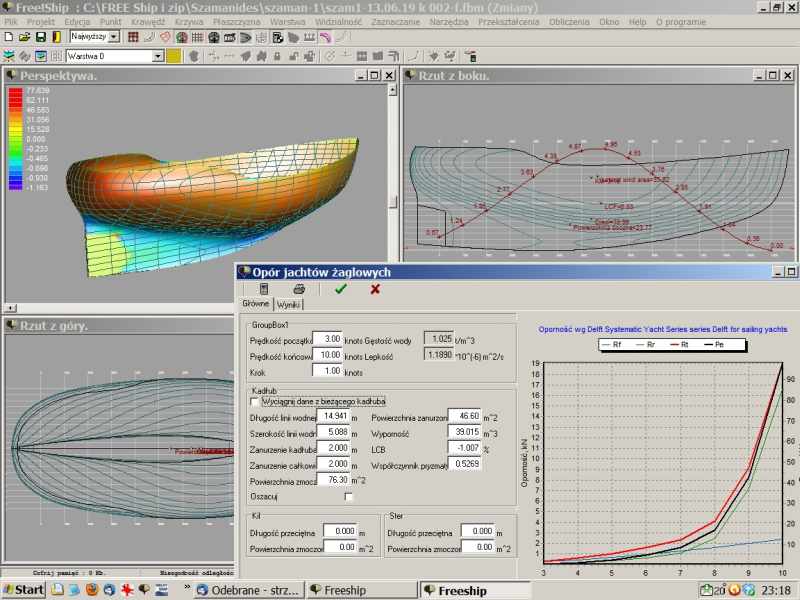Toggle the black round stations icon
This screenshot has width=800, height=600.
214,37
